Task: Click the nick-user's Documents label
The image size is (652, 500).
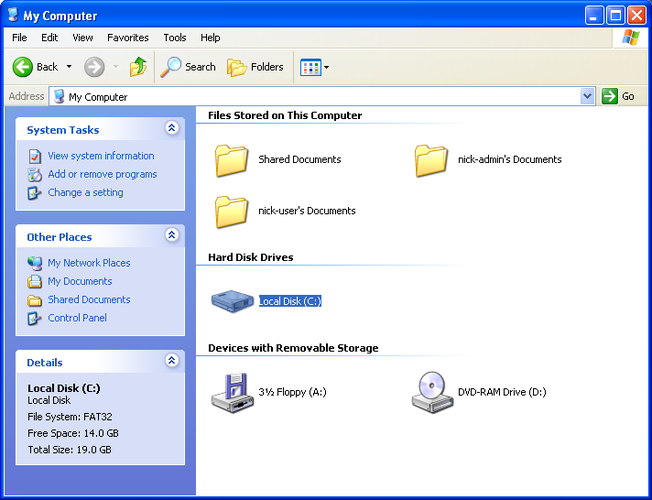Action: pos(307,211)
